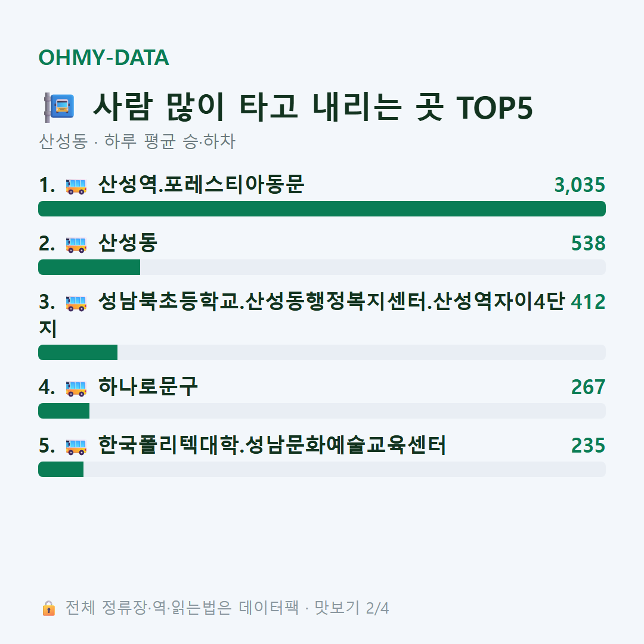Screen dimensions: 644x644
Task: Click the bus icon next to 산성동
Action: (x=76, y=244)
